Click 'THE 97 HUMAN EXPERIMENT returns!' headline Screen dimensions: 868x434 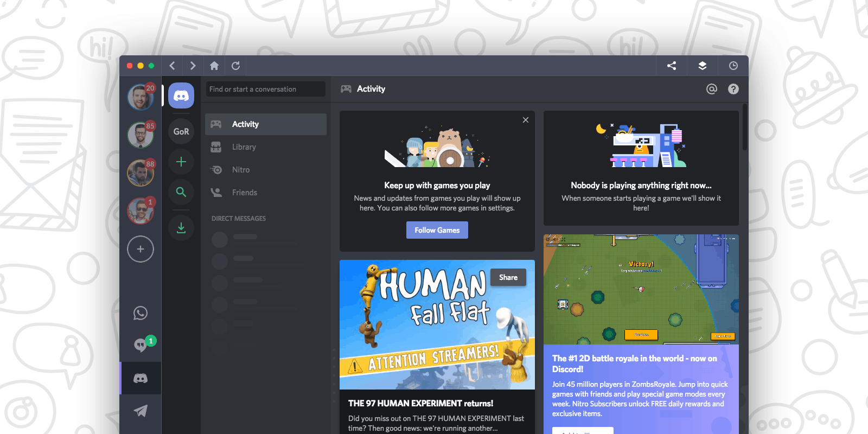coord(421,403)
